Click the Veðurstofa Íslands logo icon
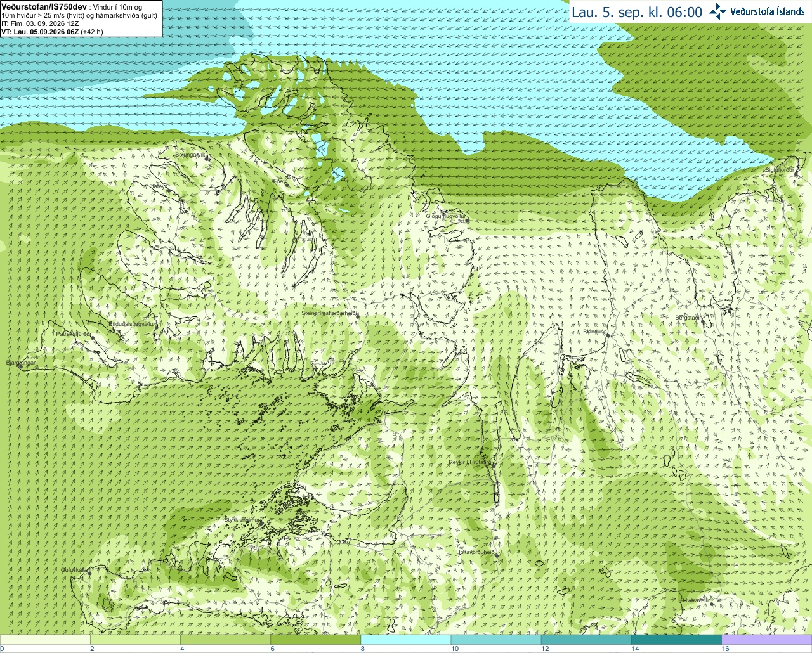This screenshot has height=653, width=812. [717, 11]
